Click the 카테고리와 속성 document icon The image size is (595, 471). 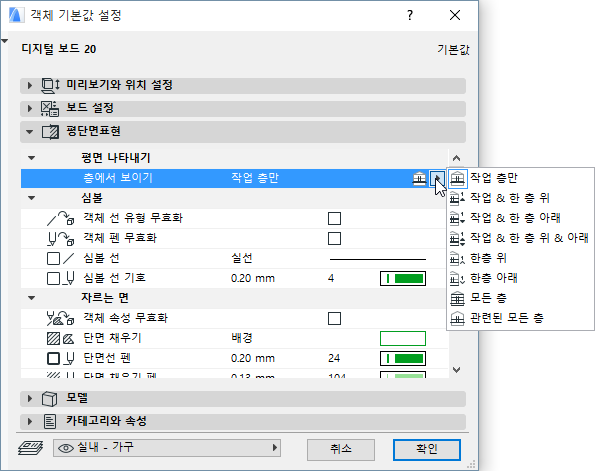[x=50, y=422]
